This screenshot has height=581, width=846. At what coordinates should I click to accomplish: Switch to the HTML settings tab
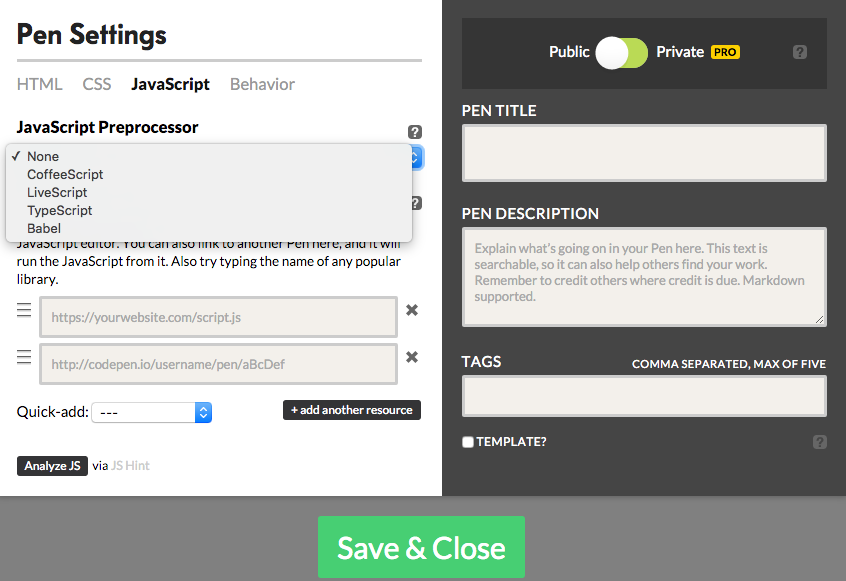click(40, 84)
